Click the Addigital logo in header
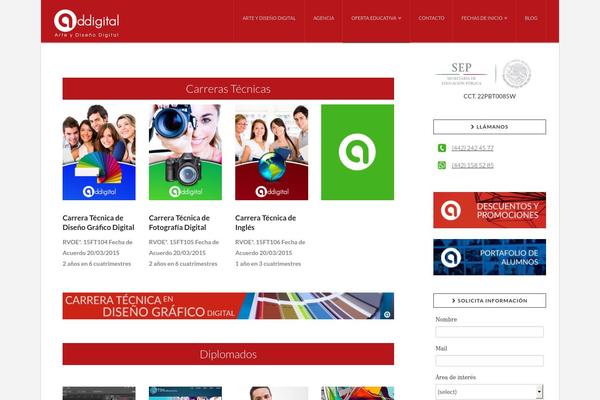600x400 pixels. tap(86, 23)
